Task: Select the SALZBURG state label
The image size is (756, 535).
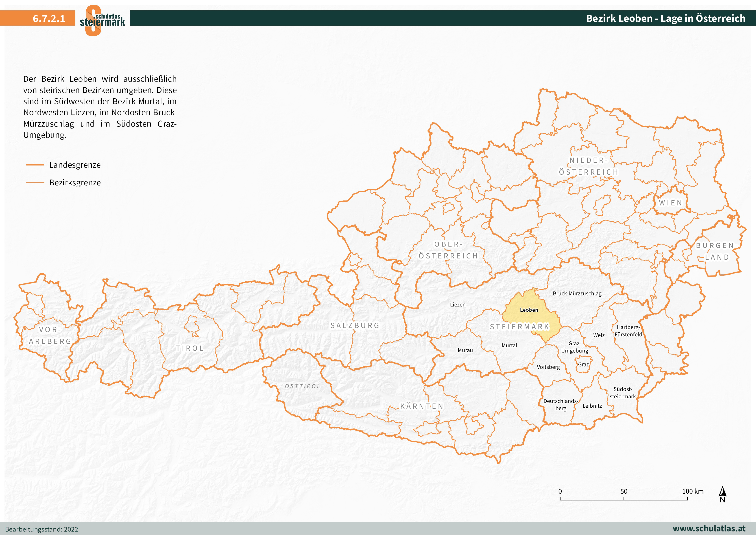Action: click(x=355, y=325)
